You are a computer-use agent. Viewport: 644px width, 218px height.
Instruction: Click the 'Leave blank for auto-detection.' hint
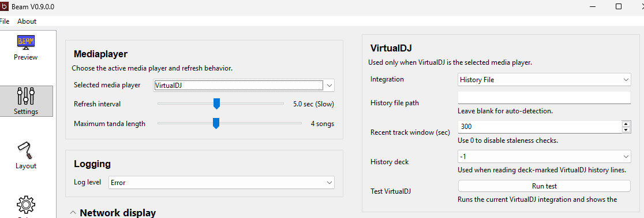[x=505, y=111]
